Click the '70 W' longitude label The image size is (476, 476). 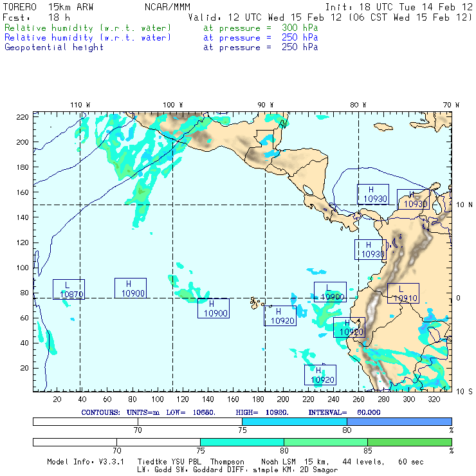pos(451,105)
